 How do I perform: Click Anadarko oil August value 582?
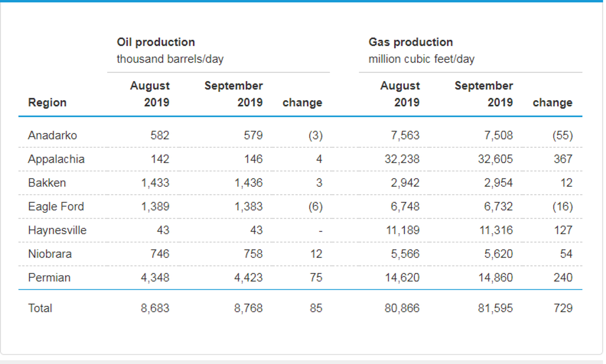click(160, 135)
